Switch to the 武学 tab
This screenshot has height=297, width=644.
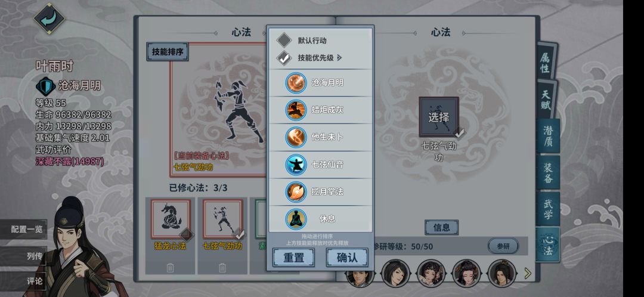pos(548,209)
